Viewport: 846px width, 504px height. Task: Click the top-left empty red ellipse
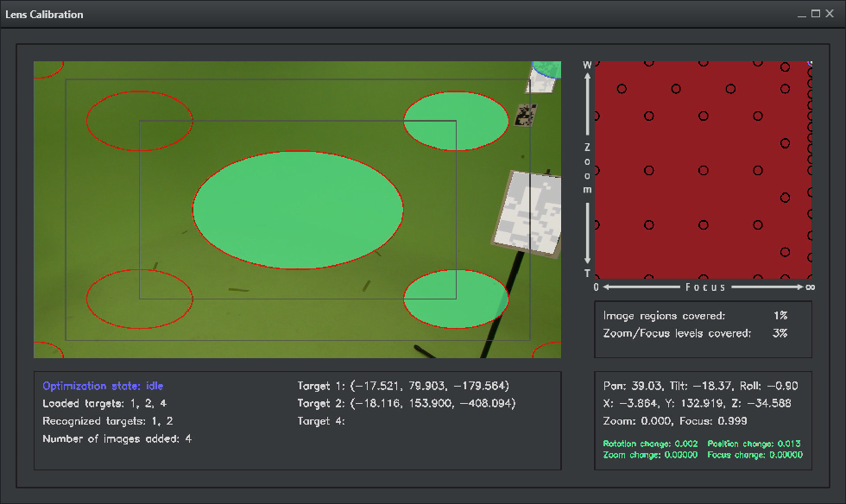139,119
